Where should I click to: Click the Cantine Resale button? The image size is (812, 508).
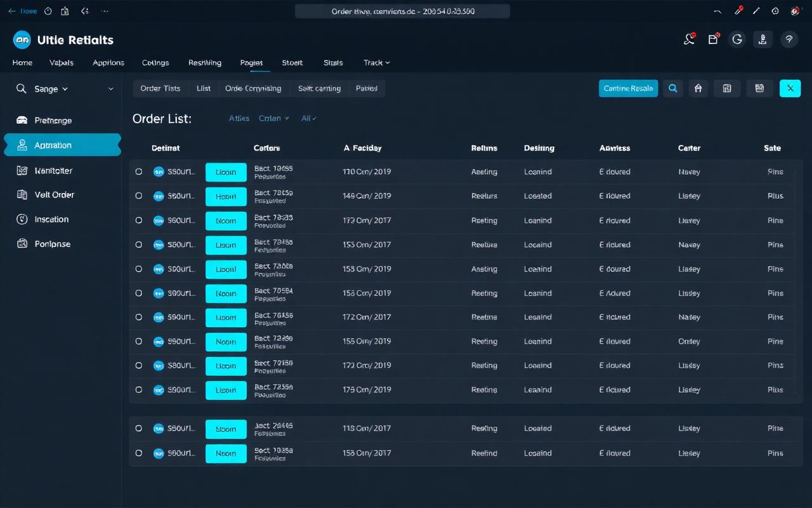628,88
